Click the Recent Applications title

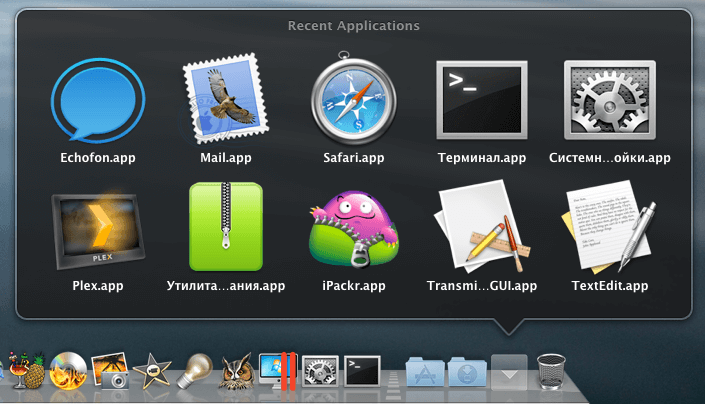(x=353, y=26)
